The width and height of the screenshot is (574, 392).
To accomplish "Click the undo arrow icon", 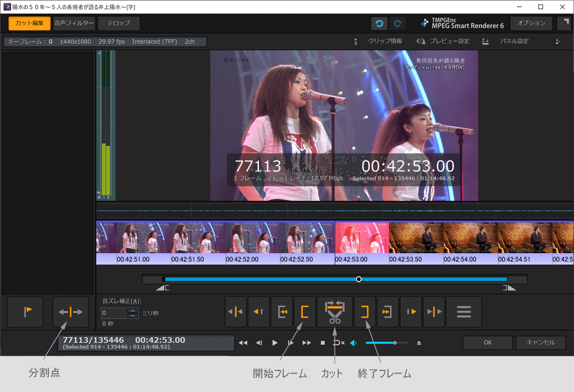I will click(379, 23).
